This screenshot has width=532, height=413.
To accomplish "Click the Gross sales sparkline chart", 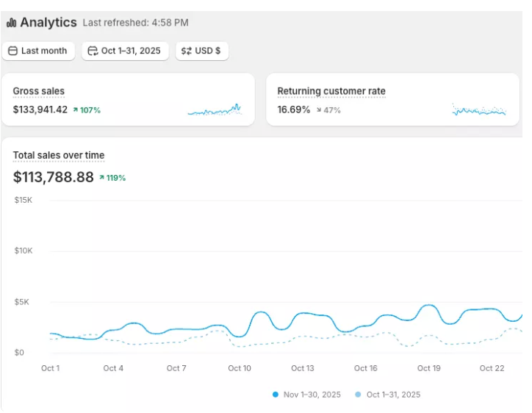I will [x=215, y=109].
